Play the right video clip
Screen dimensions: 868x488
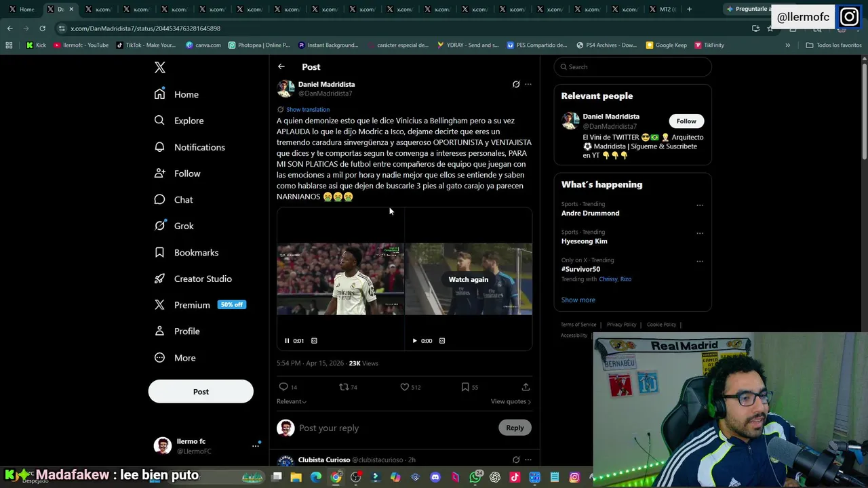coord(414,341)
